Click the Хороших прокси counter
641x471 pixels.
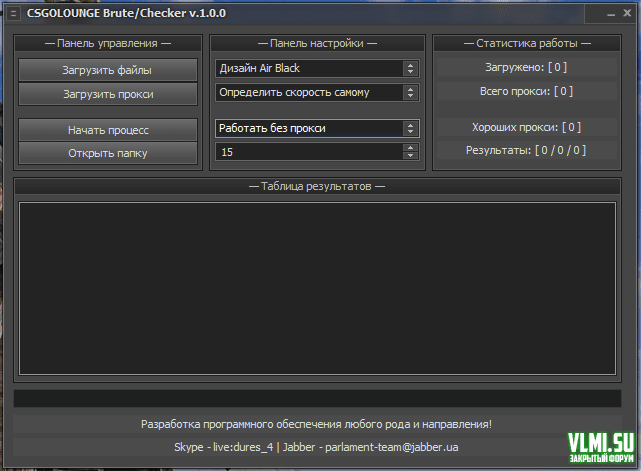click(x=525, y=127)
